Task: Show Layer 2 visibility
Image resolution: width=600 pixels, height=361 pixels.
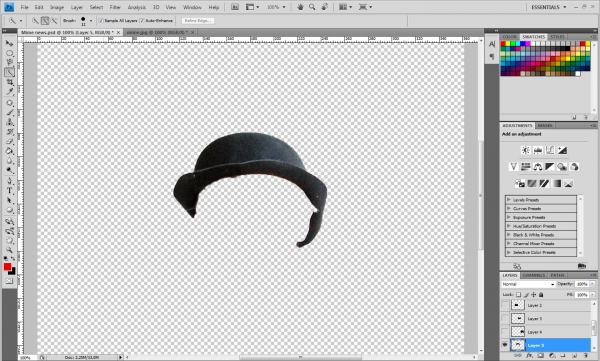Action: pyautogui.click(x=505, y=305)
